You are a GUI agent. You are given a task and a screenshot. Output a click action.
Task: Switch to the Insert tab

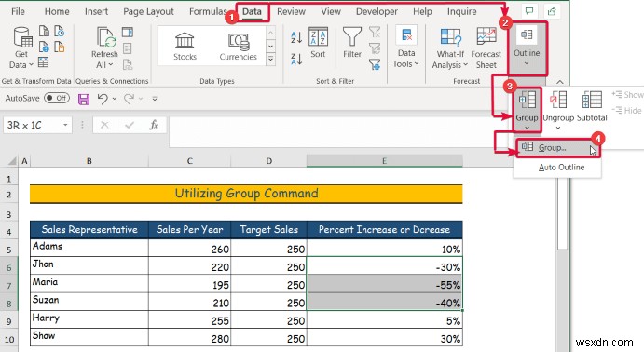(96, 11)
